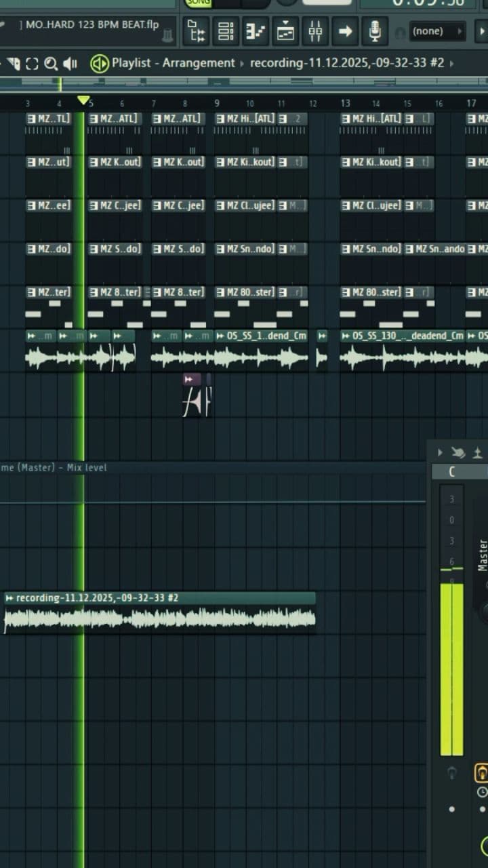Click the yellow playhead marker on timeline

(83, 100)
